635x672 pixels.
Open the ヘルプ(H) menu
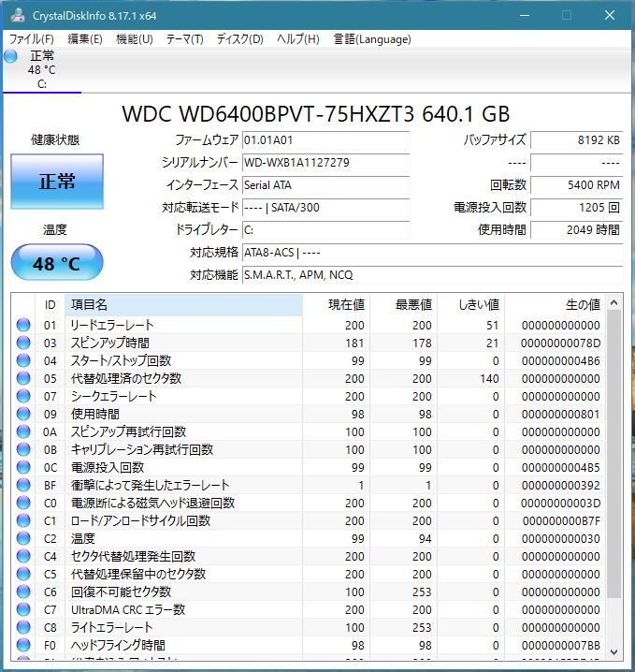click(298, 39)
